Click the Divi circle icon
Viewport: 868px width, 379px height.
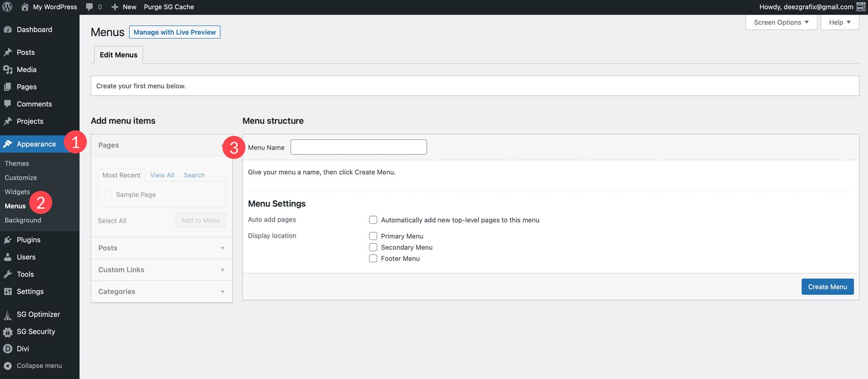click(x=8, y=349)
